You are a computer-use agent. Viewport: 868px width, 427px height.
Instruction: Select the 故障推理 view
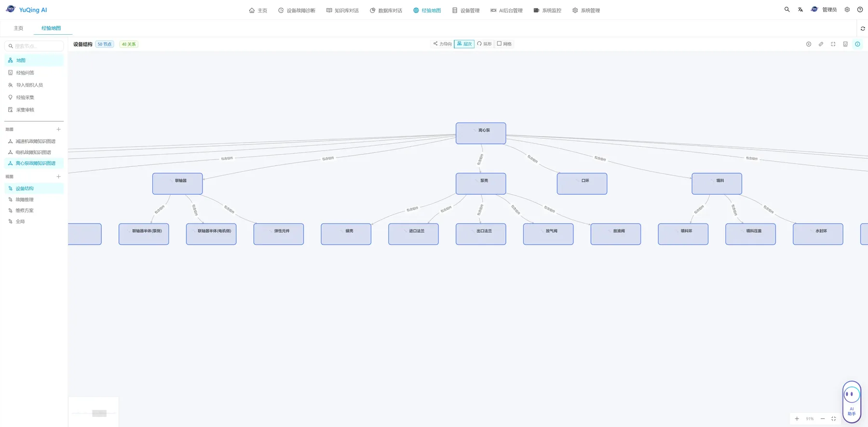coord(34,200)
